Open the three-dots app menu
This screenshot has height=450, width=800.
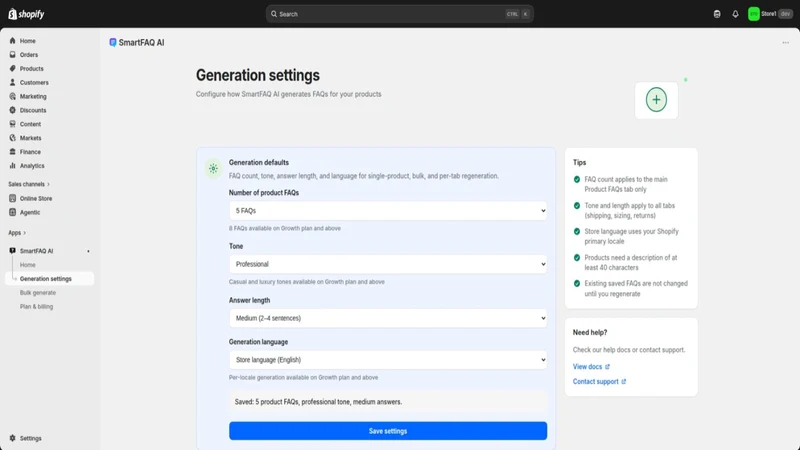coord(786,43)
